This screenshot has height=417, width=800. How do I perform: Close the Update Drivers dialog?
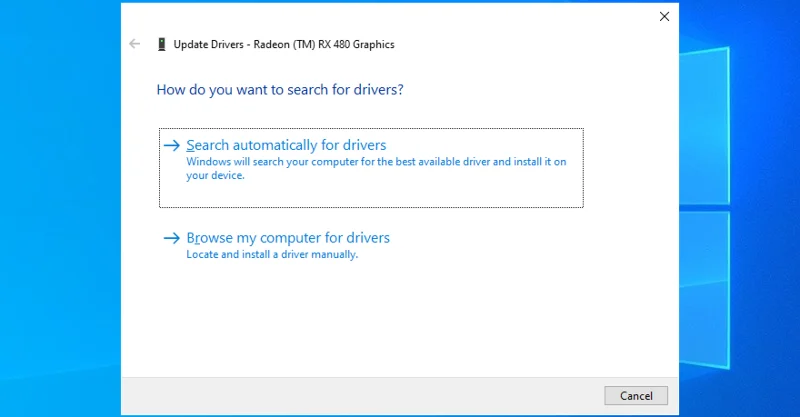point(664,17)
